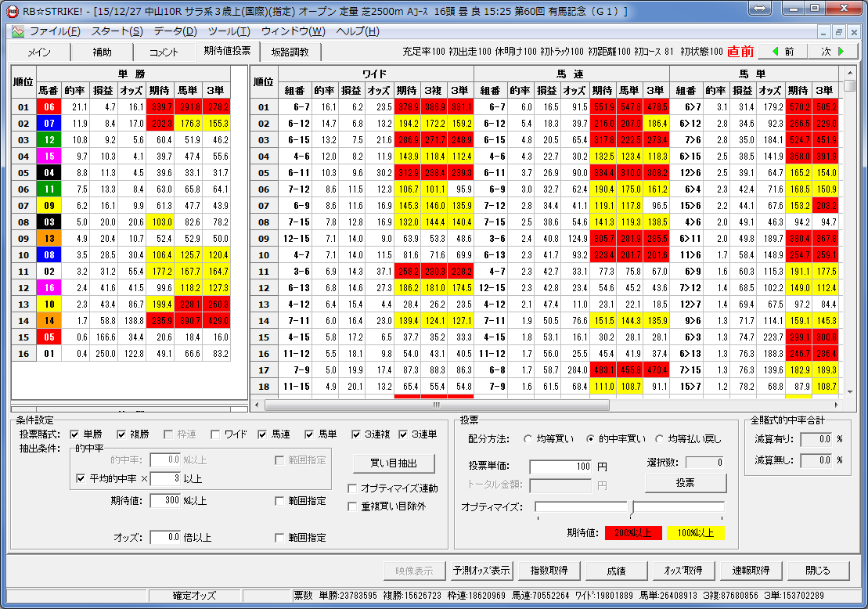The height and width of the screenshot is (609, 868).
Task: Click the 成績 button
Action: (x=616, y=570)
